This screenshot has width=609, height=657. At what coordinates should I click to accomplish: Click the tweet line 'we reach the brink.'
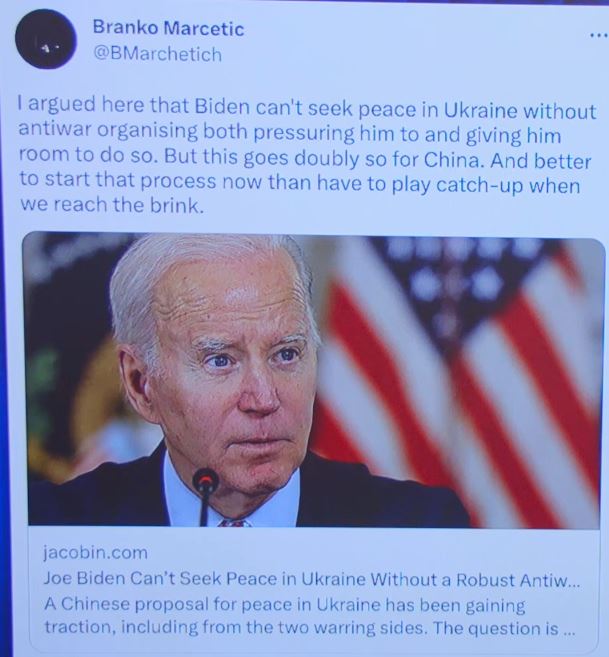pyautogui.click(x=112, y=205)
